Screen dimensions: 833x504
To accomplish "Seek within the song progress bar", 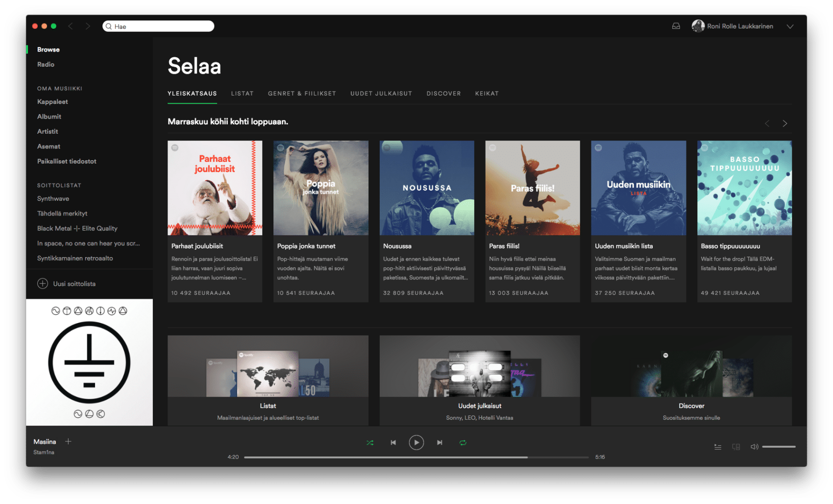I will 416,457.
